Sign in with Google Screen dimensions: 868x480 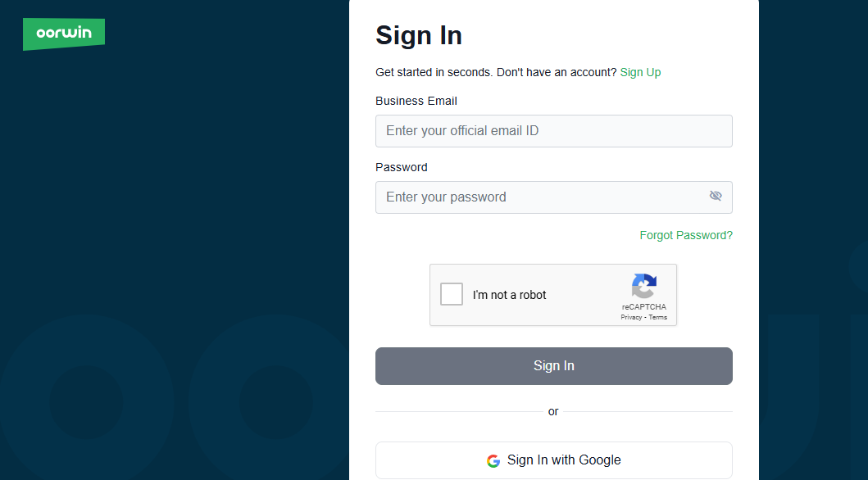[553, 460]
